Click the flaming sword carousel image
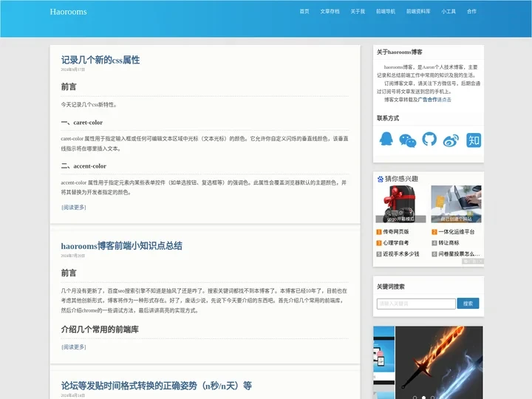 coord(439,362)
